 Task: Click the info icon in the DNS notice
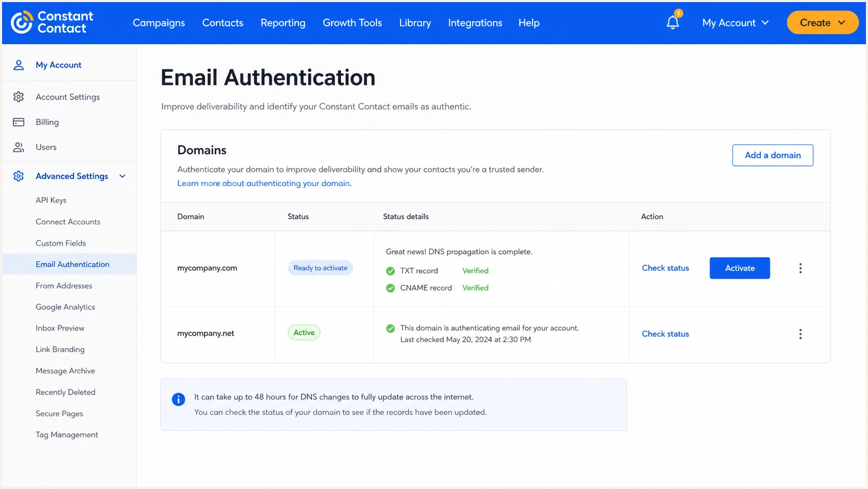point(179,399)
